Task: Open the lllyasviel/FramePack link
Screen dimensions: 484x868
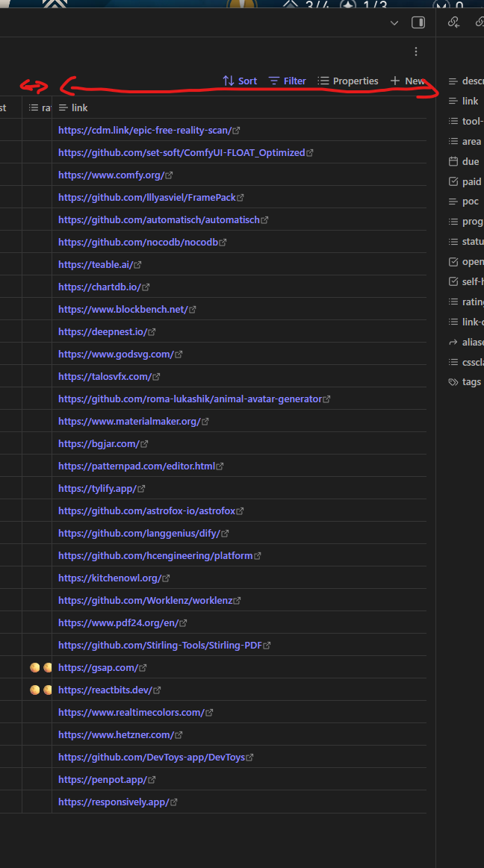Action: pos(146,197)
